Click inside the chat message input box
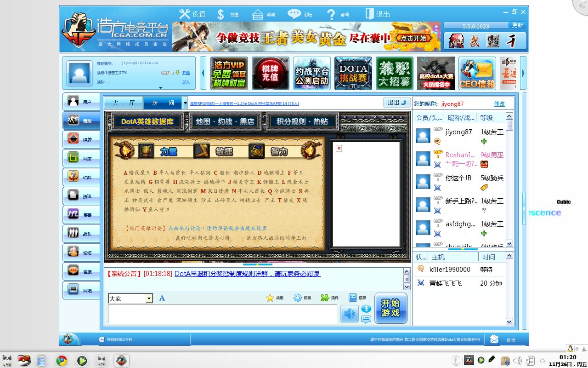The image size is (588, 368). tap(222, 314)
